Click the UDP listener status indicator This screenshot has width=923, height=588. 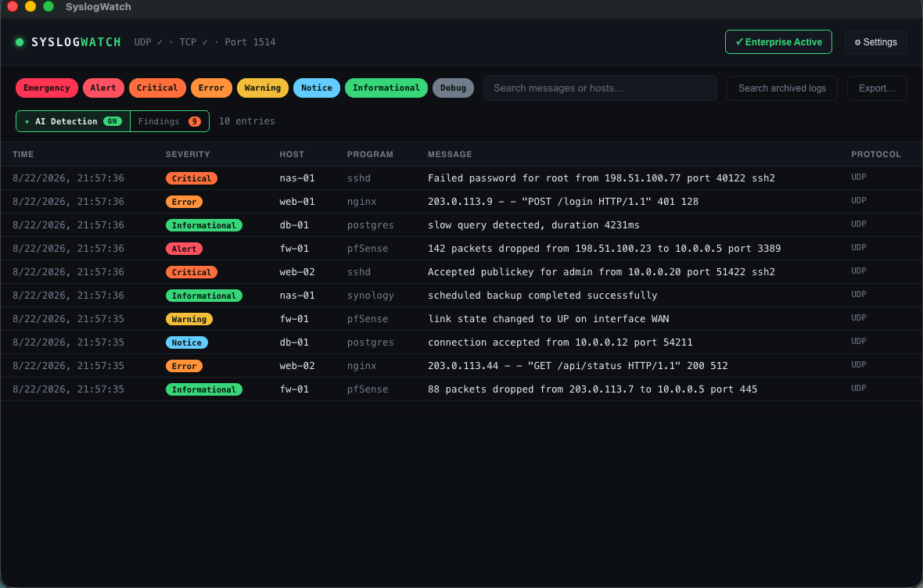[x=149, y=41]
